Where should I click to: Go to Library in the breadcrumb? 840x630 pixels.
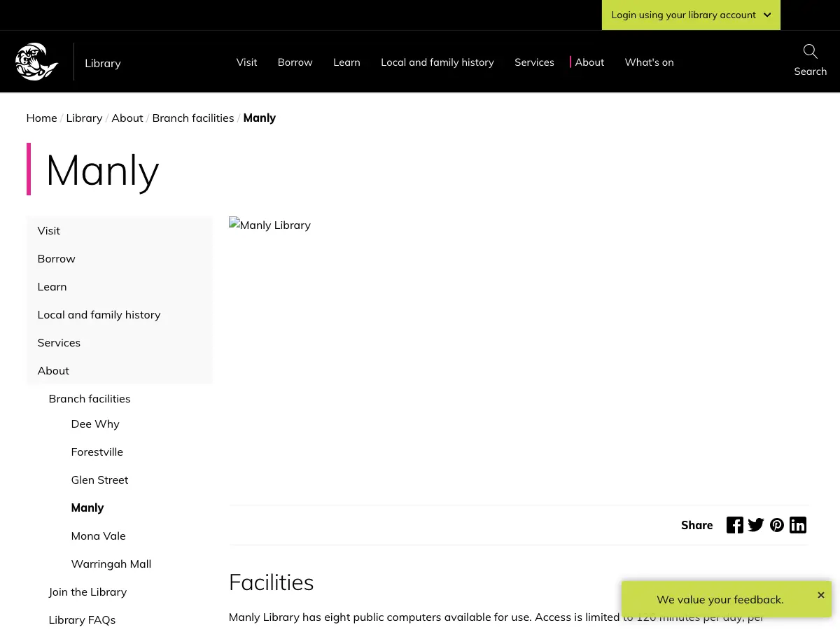[84, 118]
